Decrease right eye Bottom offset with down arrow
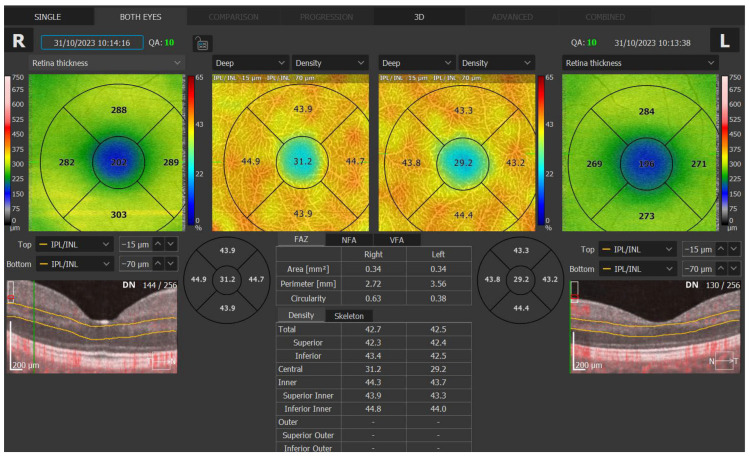750x457 pixels. coord(170,264)
